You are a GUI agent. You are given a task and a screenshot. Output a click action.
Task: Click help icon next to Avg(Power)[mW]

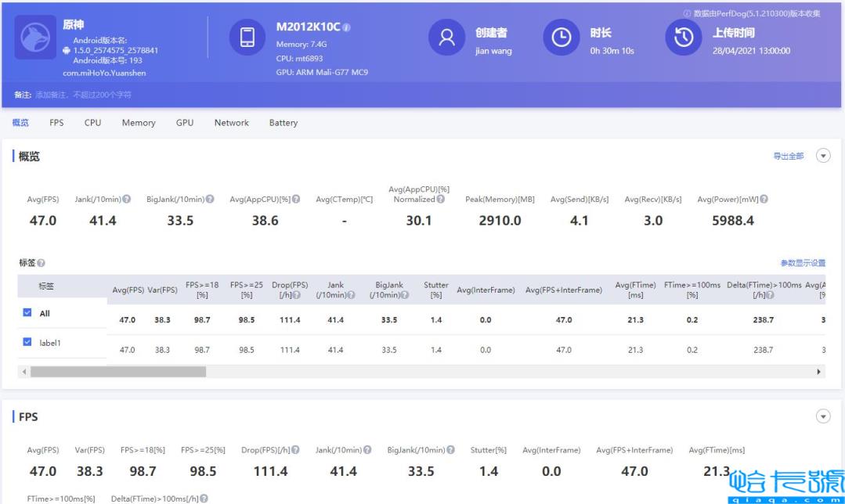[x=764, y=199]
